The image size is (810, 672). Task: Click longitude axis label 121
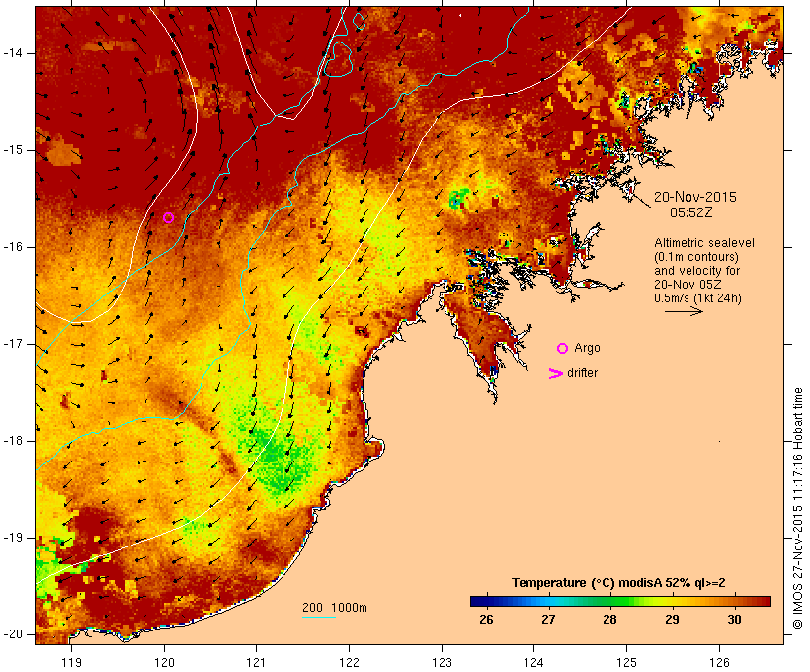[256, 663]
